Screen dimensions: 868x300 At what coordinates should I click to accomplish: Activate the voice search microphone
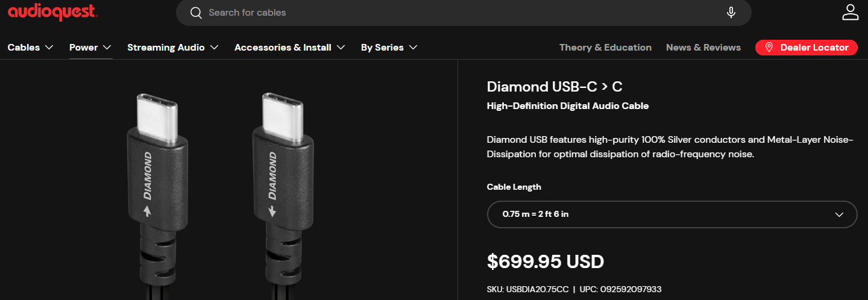(x=731, y=13)
